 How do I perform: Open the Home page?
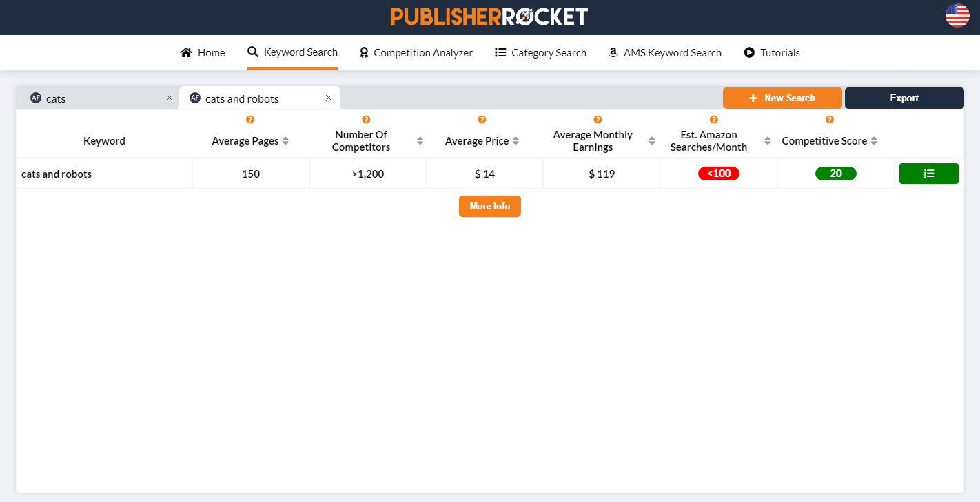coord(203,52)
